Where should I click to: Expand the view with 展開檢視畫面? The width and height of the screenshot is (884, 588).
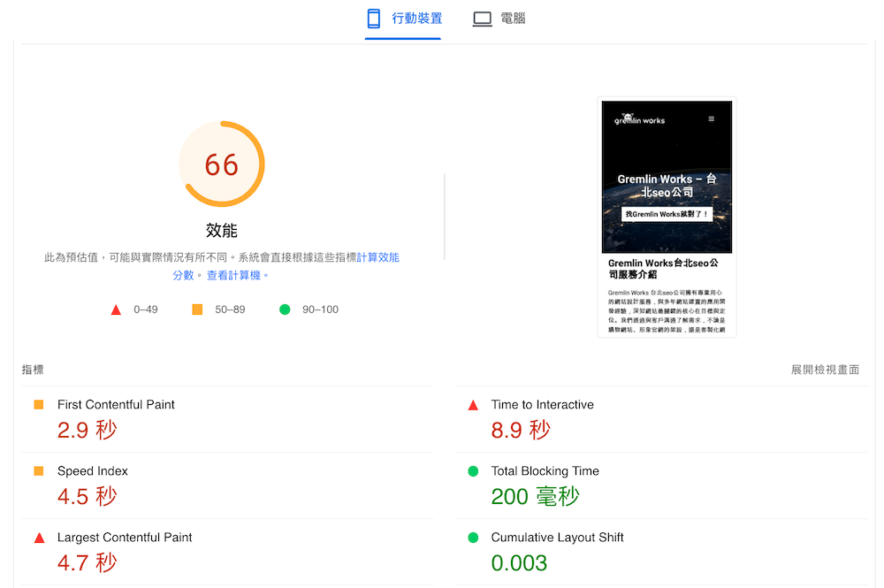825,370
